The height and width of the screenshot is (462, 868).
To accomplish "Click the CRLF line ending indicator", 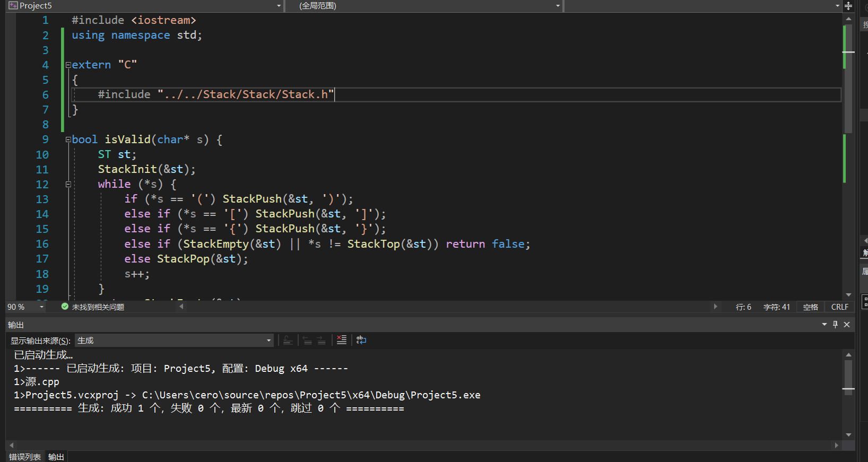I will click(839, 307).
